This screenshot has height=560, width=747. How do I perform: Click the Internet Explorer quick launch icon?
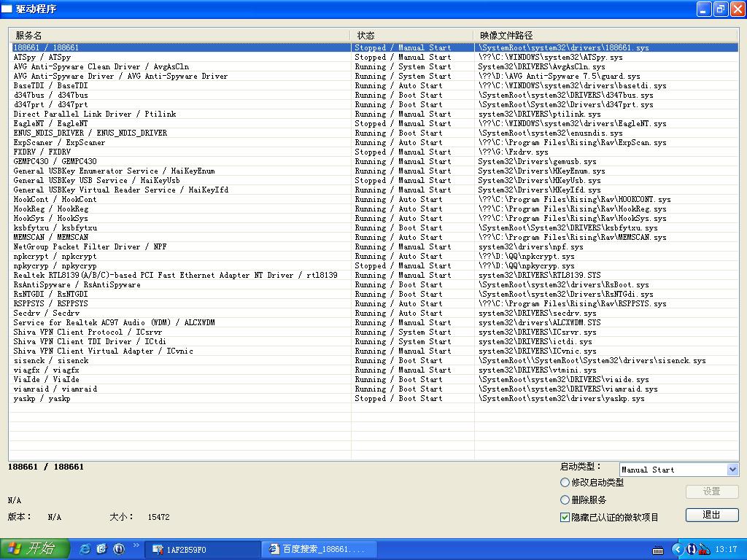click(x=85, y=548)
